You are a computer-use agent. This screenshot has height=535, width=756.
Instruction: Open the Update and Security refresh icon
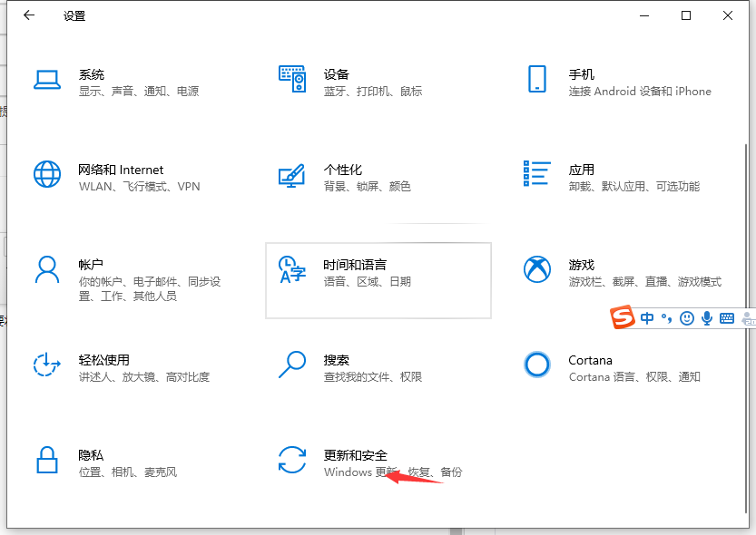tap(292, 460)
